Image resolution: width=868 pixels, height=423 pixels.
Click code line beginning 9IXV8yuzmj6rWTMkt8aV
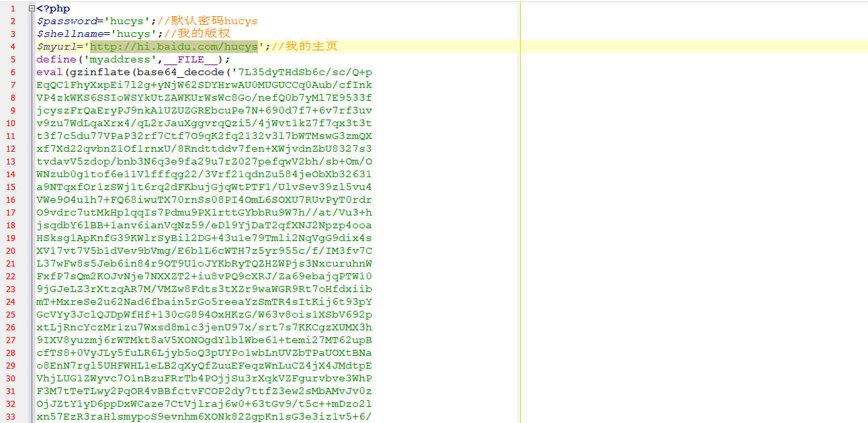pyautogui.click(x=204, y=340)
